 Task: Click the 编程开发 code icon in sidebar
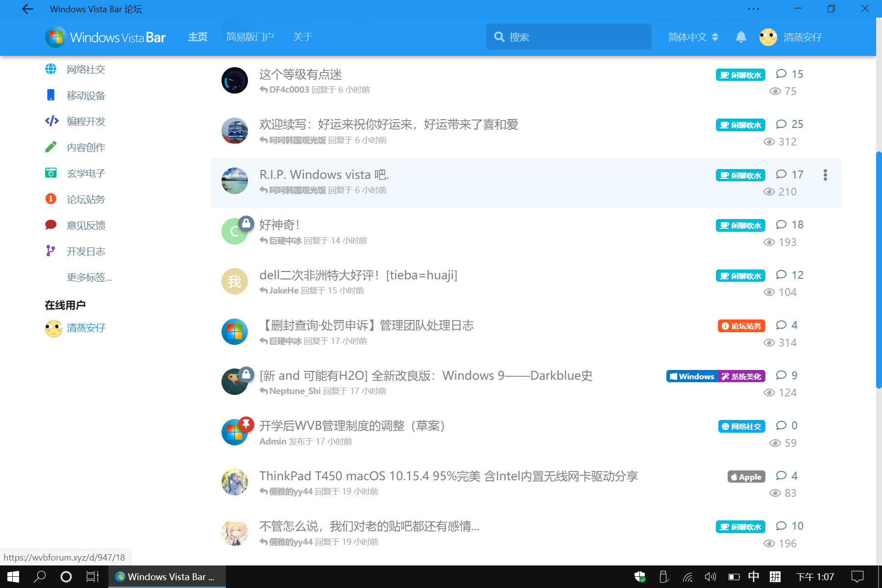point(51,121)
